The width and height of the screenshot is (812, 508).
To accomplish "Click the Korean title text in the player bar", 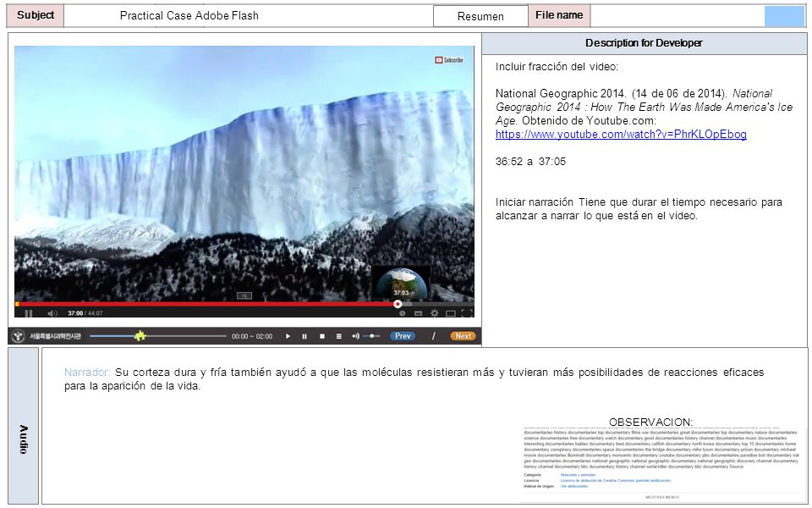I will pyautogui.click(x=55, y=336).
